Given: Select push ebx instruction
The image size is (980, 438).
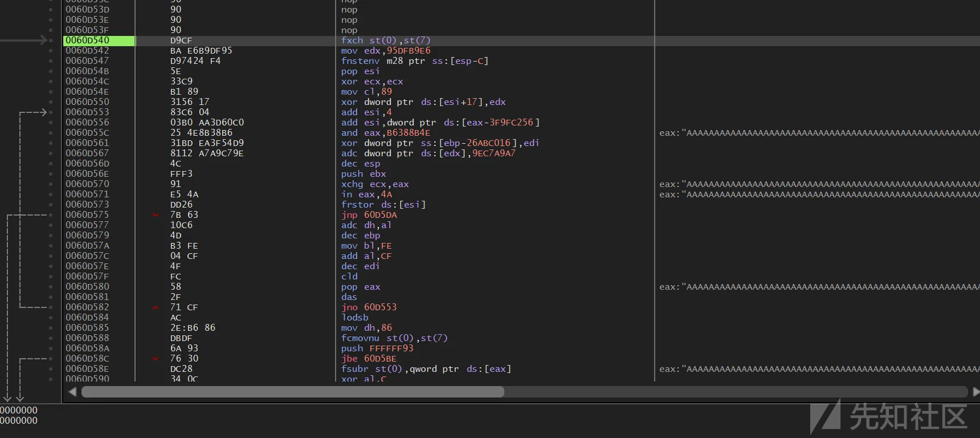Looking at the screenshot, I should coord(364,174).
